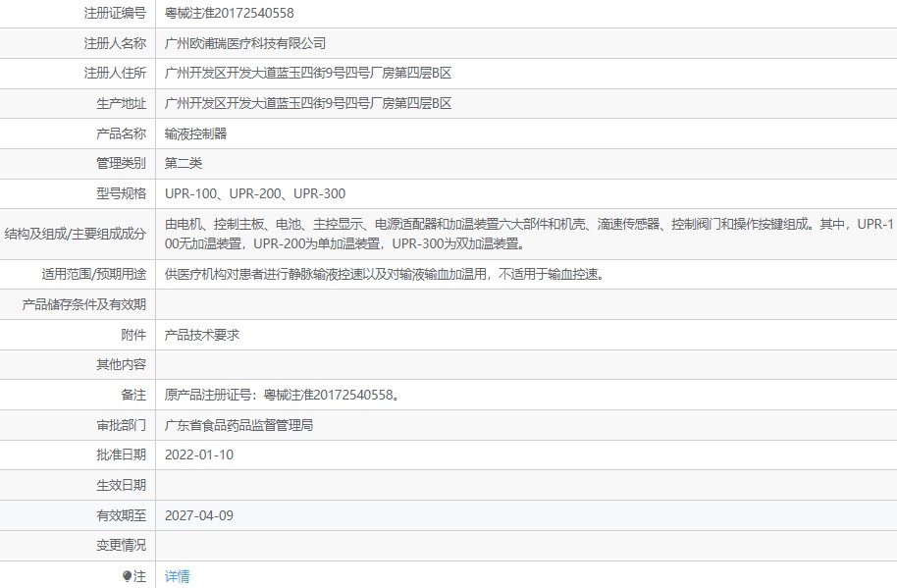
Task: Click the 附件 label
Action: [x=133, y=335]
